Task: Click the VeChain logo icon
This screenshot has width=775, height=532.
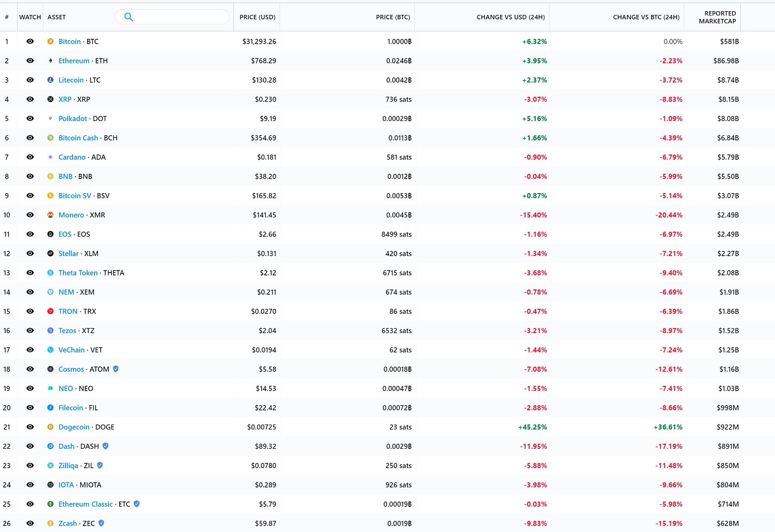Action: coord(50,350)
